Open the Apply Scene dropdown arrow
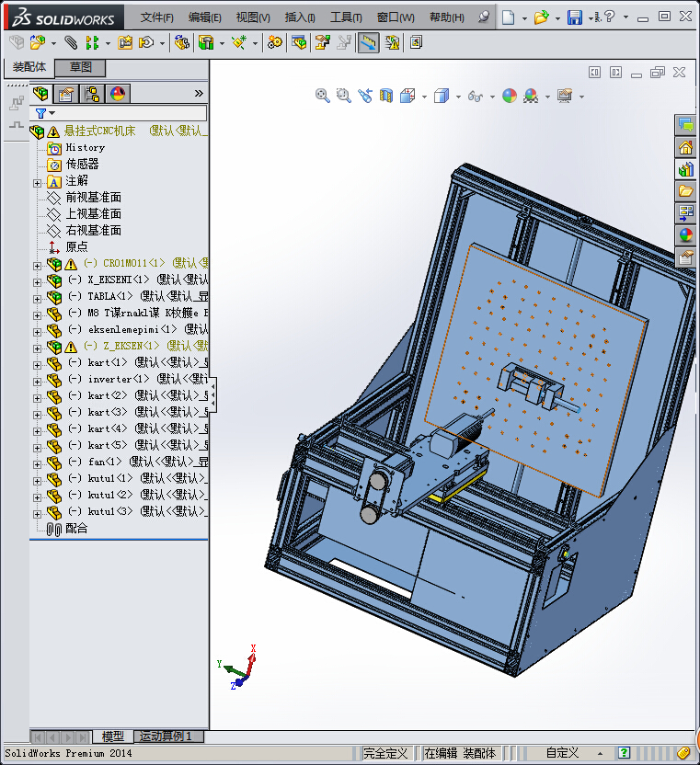Screen dimensions: 700x765 pos(547,97)
